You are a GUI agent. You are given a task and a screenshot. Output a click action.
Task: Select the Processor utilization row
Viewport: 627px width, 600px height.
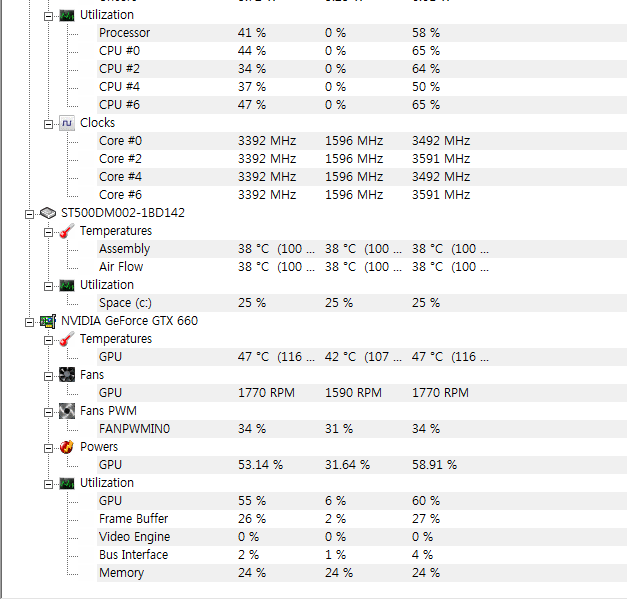(362, 33)
